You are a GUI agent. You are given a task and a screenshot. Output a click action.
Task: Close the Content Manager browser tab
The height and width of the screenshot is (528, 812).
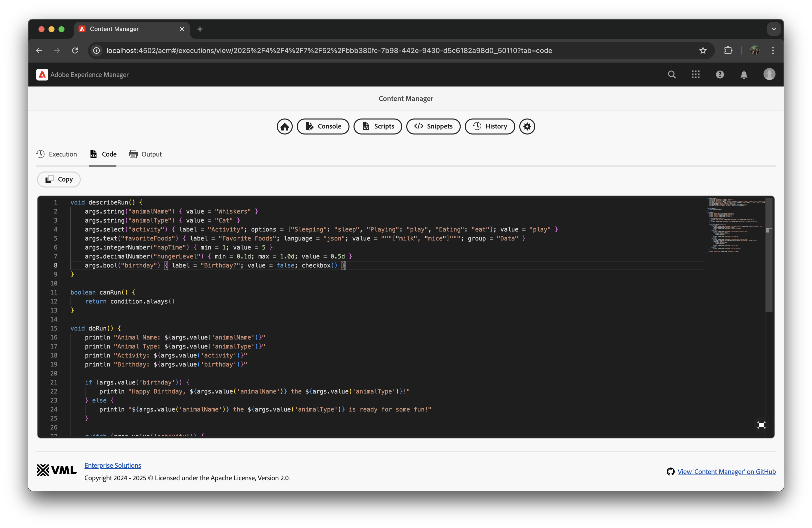coord(182,29)
